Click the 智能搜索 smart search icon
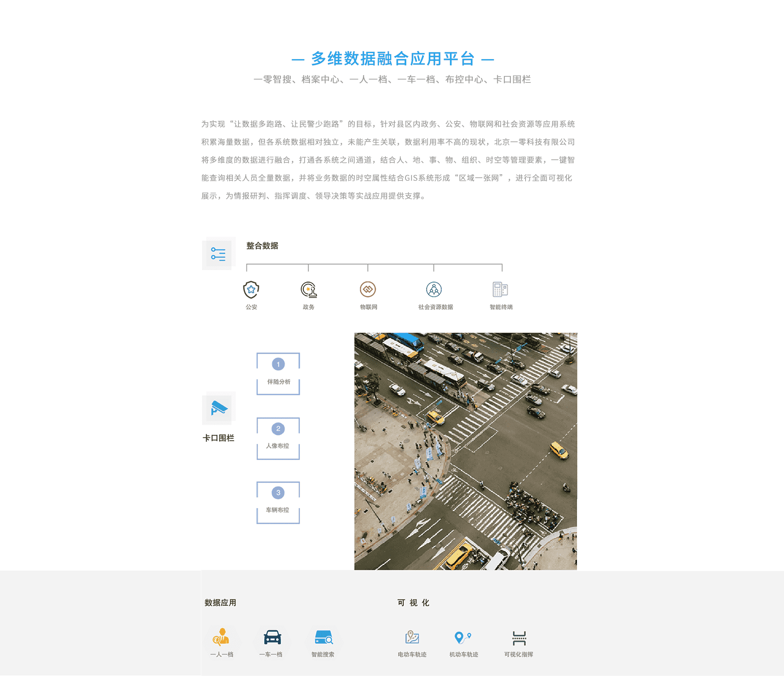 [x=323, y=637]
